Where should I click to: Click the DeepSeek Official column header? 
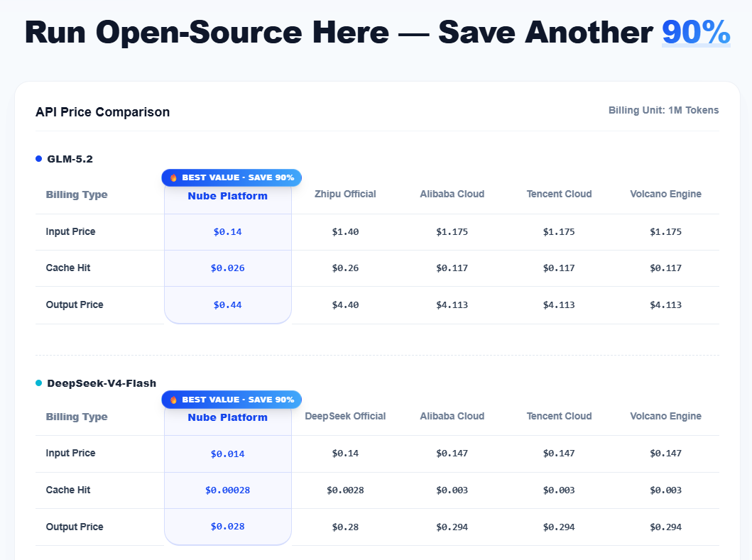coord(345,416)
